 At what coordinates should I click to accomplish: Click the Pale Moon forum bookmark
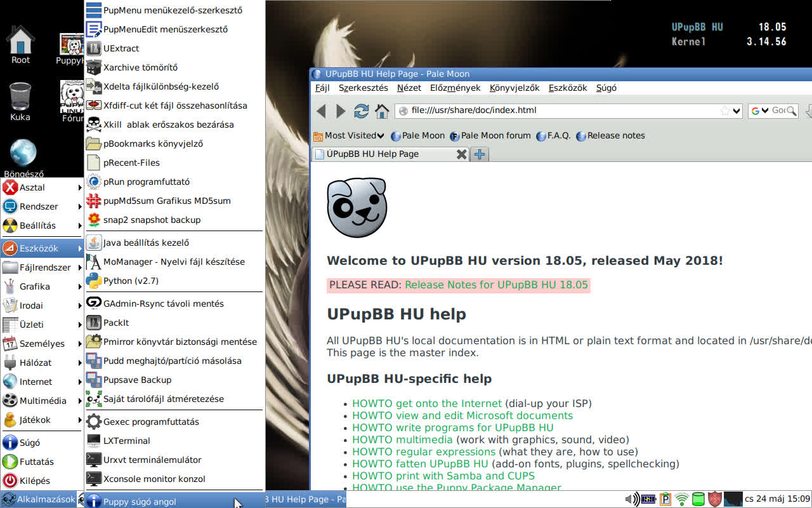(490, 135)
